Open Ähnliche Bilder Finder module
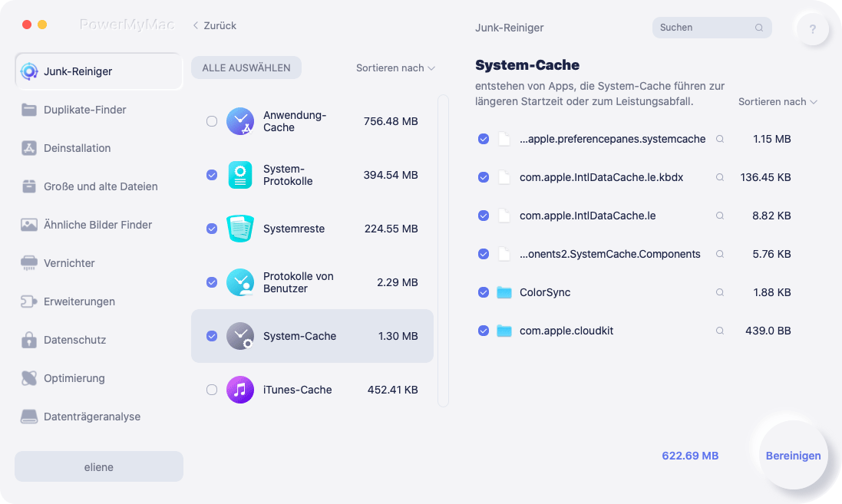 click(99, 225)
